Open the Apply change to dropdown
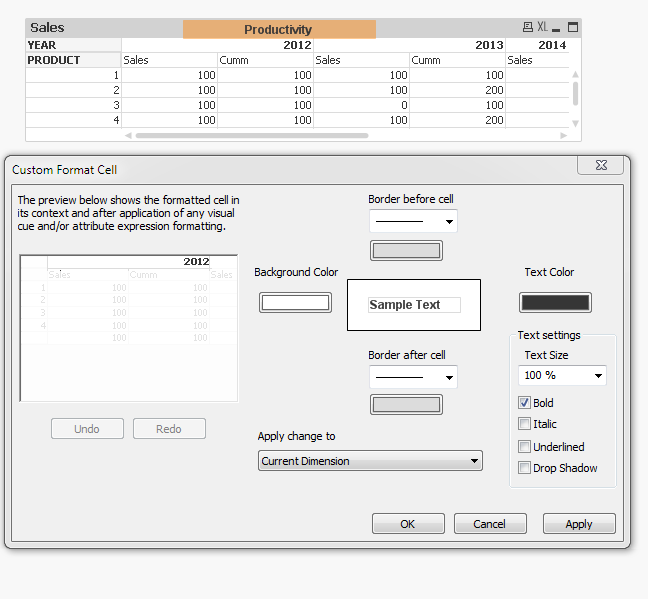This screenshot has width=648, height=599. pyautogui.click(x=370, y=461)
